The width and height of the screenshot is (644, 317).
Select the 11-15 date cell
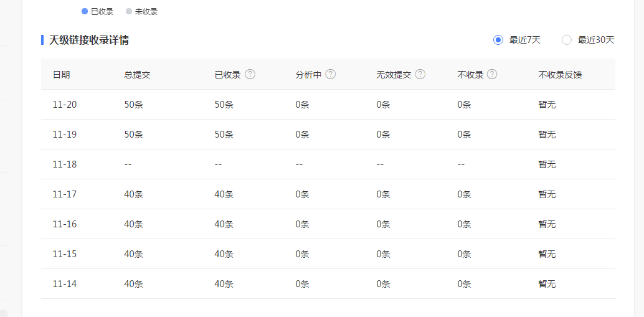click(x=65, y=254)
